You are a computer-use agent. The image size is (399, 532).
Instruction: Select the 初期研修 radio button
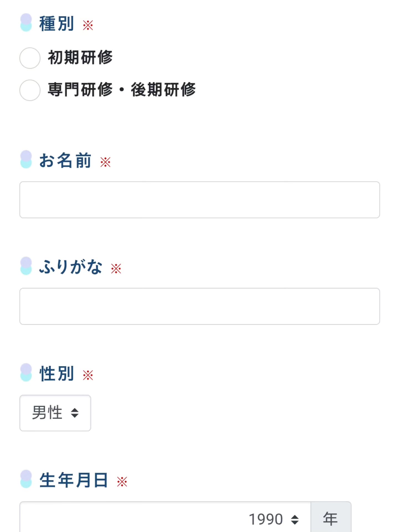coord(30,58)
